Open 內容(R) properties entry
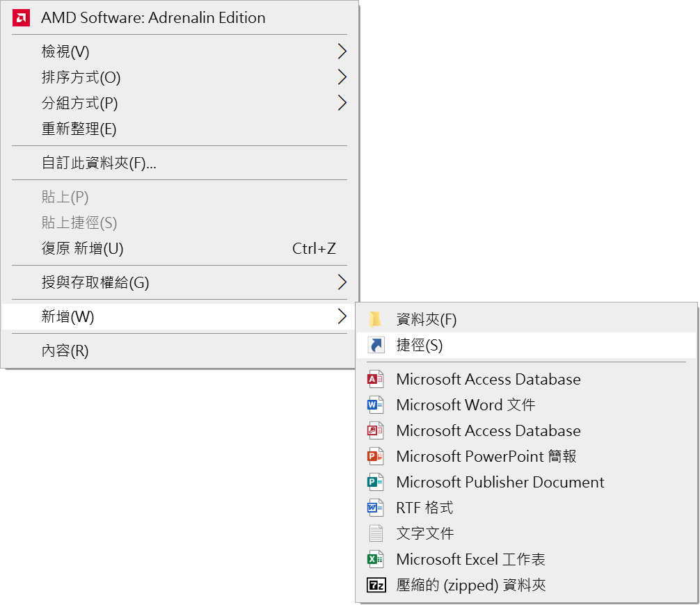Screen dimensions: 700x605 [x=65, y=350]
